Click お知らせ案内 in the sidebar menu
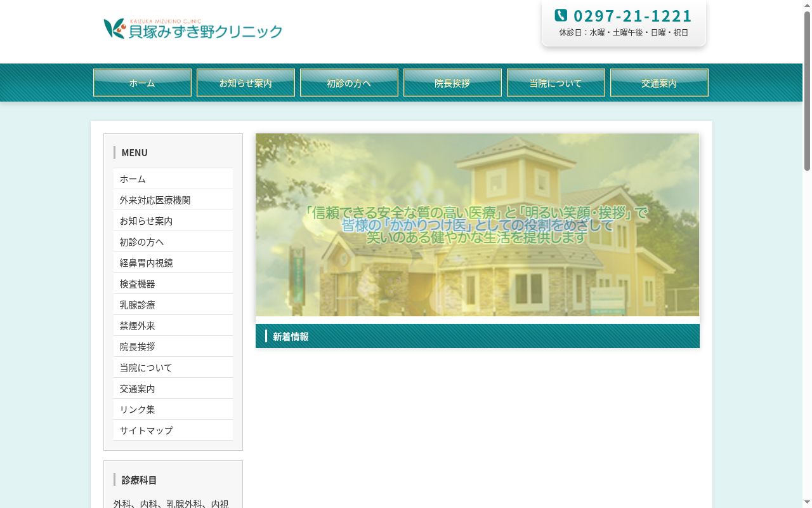 click(x=173, y=221)
